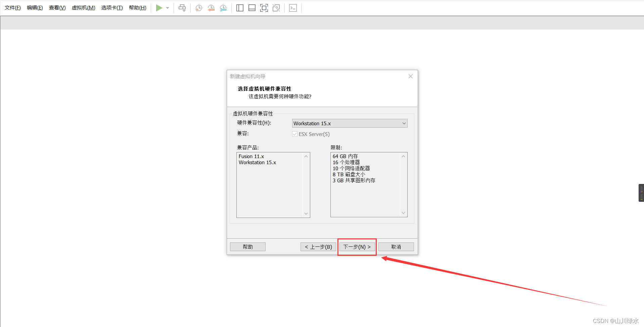Close the 新建虚拟机向导 dialog

point(411,76)
